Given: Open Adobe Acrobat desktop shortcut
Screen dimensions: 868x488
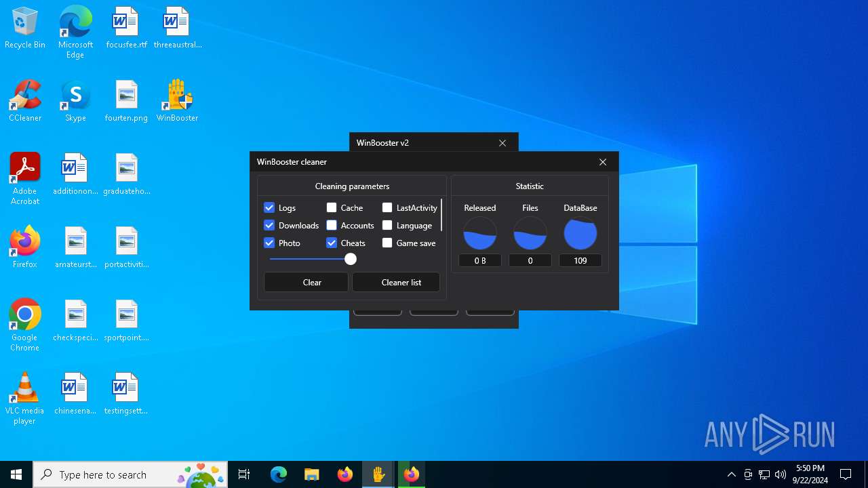Looking at the screenshot, I should [25, 178].
